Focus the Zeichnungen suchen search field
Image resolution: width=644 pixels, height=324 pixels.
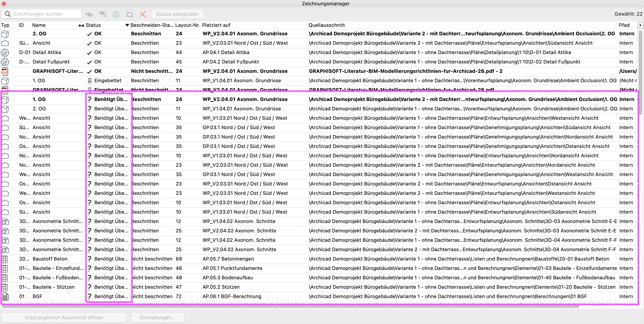pos(42,14)
